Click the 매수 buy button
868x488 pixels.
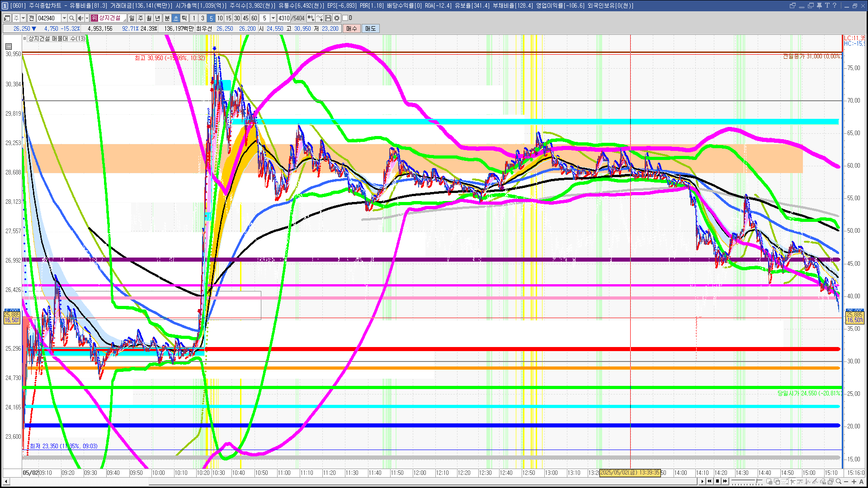tap(352, 28)
